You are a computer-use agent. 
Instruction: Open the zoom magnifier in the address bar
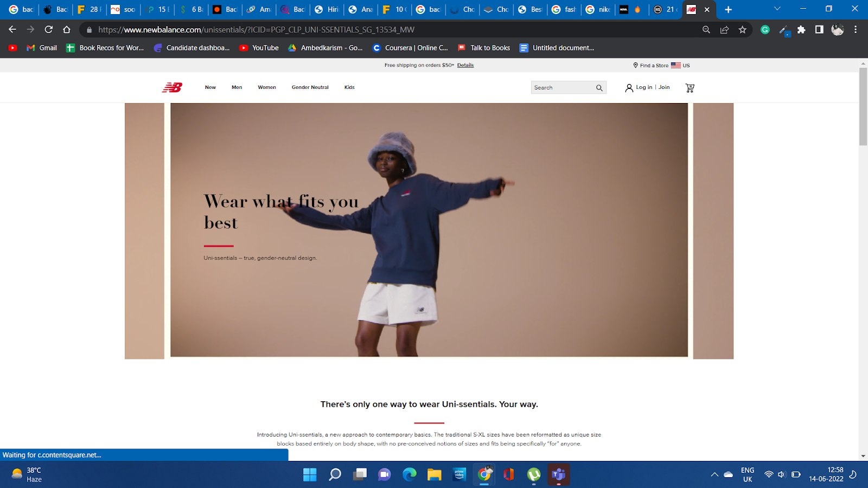706,30
